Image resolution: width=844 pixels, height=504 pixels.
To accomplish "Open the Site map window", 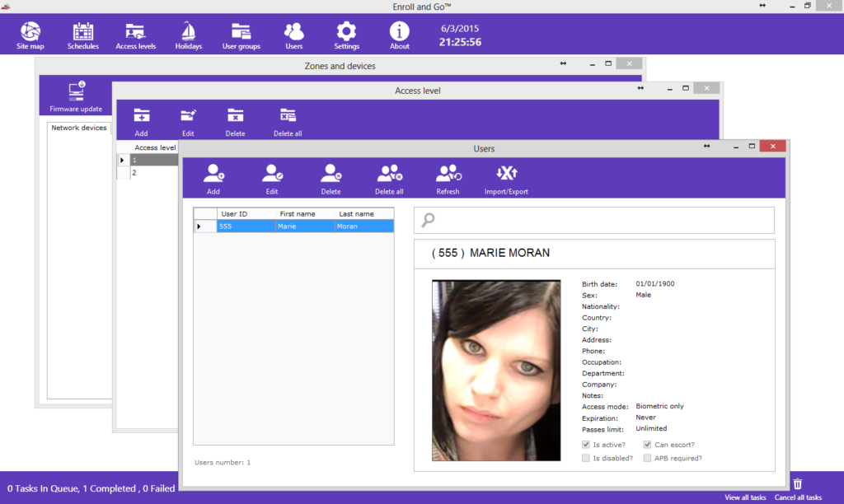I will [x=30, y=34].
